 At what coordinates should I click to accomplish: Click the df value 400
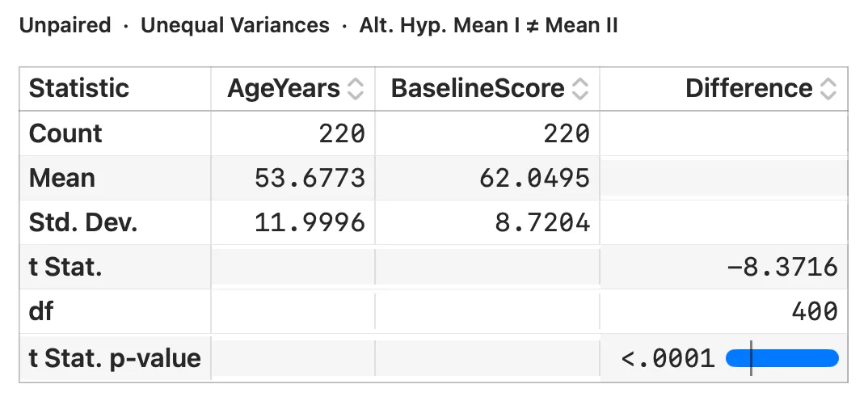(x=815, y=312)
